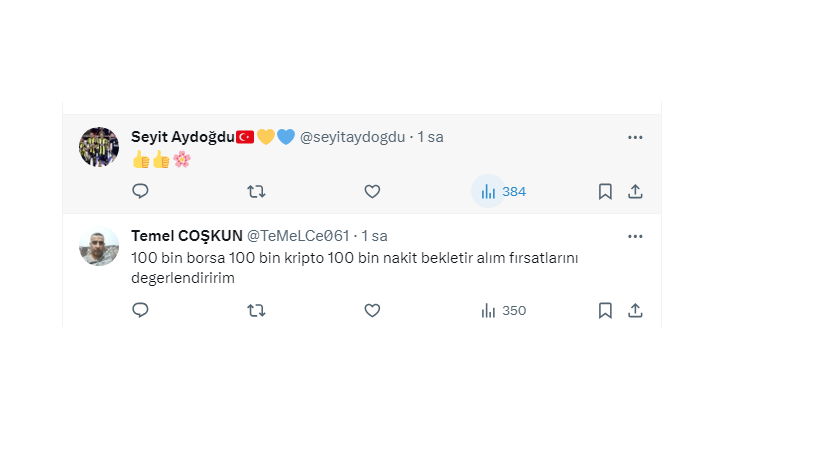Open Seyit Aydoğdu's tweet via its timestamp
Image resolution: width=837 pixels, height=463 pixels.
coord(430,137)
